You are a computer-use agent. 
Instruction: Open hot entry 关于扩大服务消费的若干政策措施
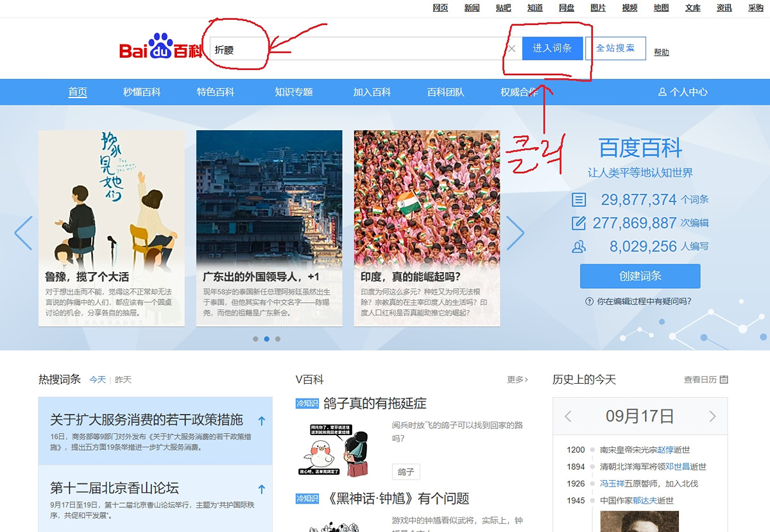point(147,420)
